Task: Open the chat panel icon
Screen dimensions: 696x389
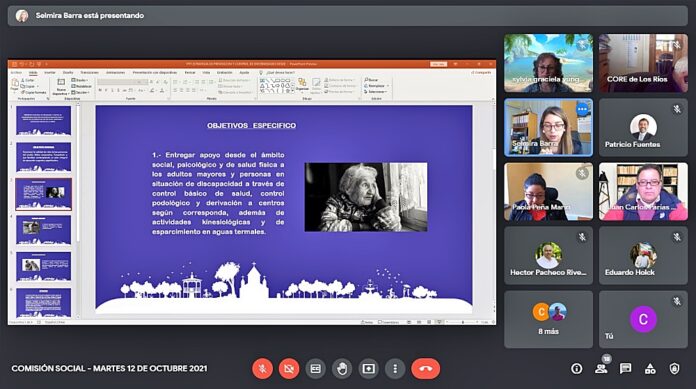Action: pyautogui.click(x=625, y=369)
